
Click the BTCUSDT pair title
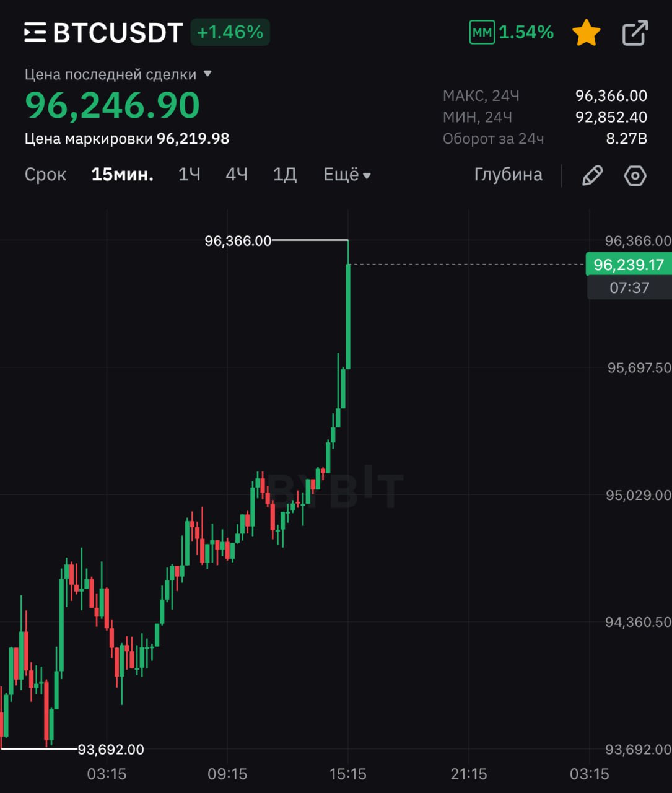(118, 33)
